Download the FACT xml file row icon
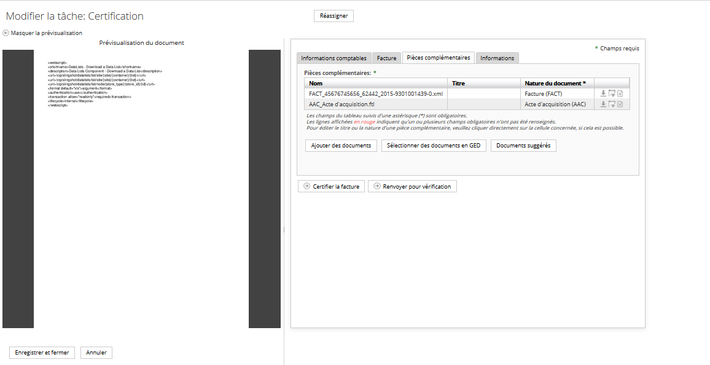Image resolution: width=710 pixels, height=365 pixels. (603, 93)
